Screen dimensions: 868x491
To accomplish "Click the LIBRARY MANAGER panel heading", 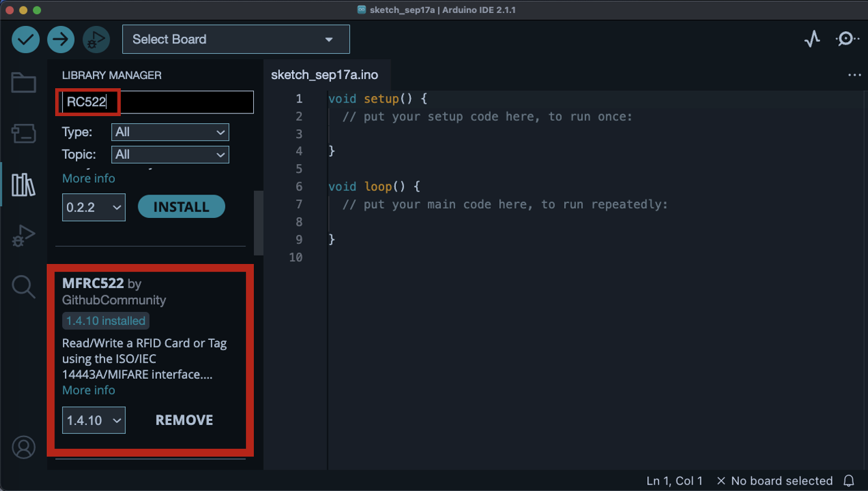I will click(x=112, y=75).
